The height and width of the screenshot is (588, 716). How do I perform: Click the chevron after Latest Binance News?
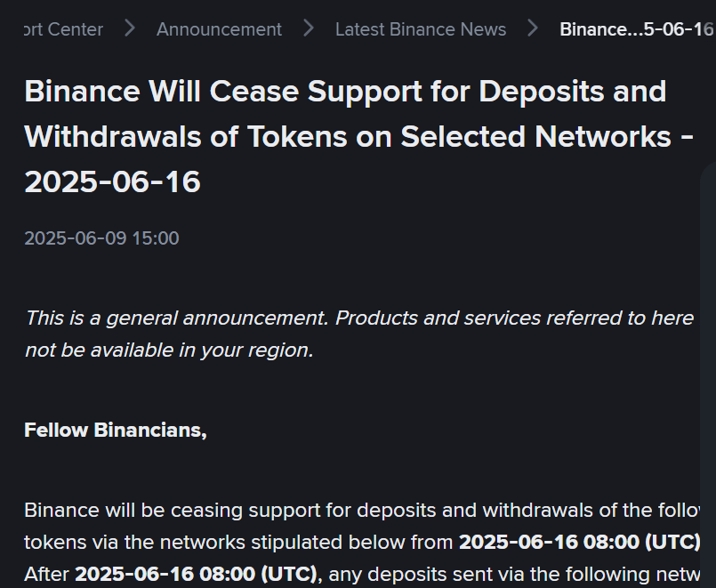tap(533, 28)
